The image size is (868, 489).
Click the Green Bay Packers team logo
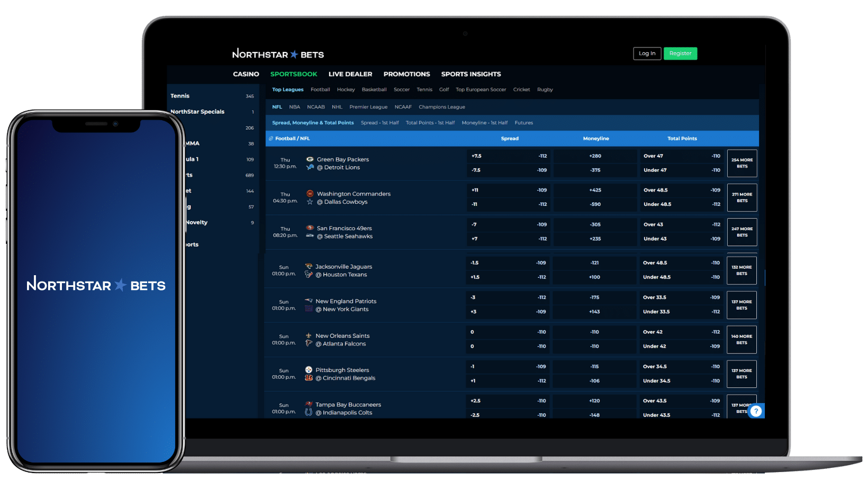pos(310,159)
